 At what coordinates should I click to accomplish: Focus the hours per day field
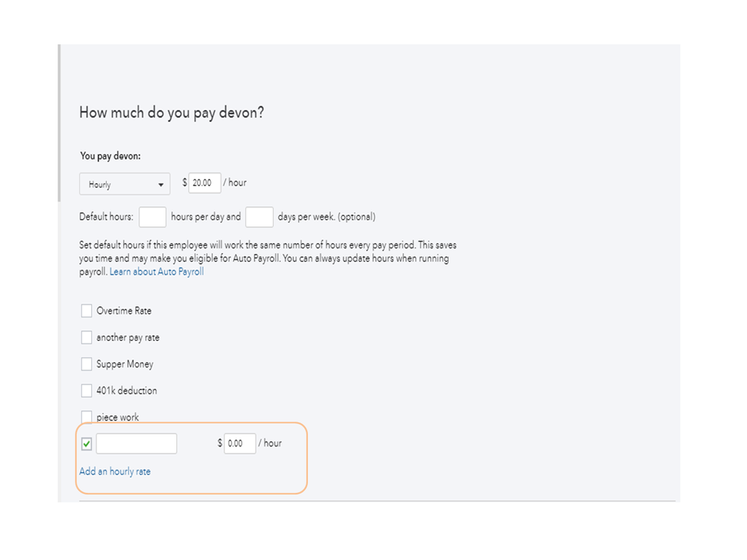153,217
